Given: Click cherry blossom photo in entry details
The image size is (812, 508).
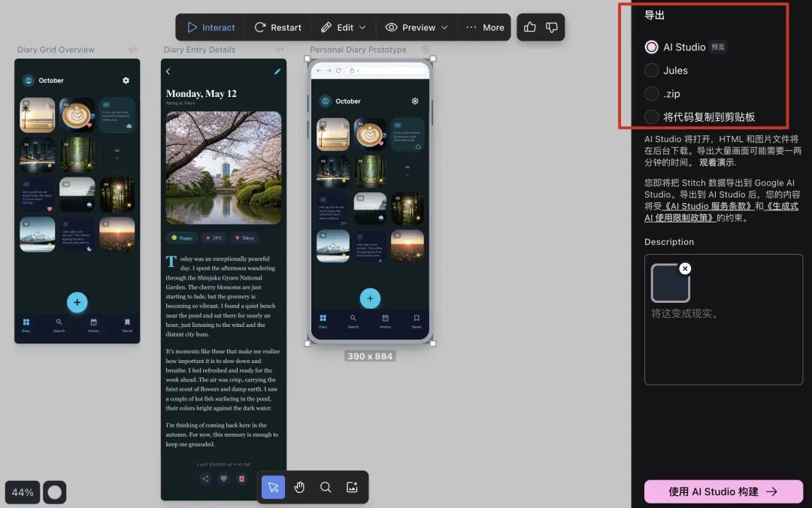Looking at the screenshot, I should [x=224, y=168].
